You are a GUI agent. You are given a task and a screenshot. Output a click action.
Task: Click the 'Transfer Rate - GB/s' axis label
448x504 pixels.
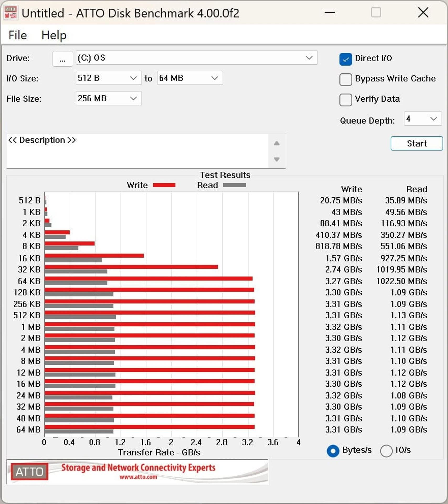(x=159, y=452)
